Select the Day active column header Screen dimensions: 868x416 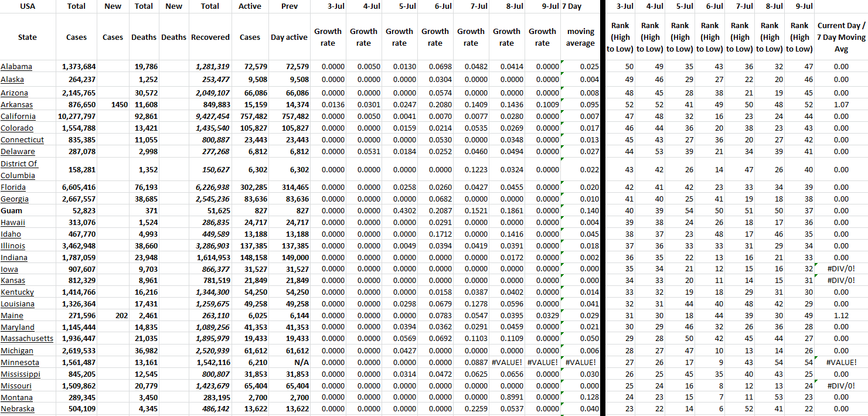point(289,37)
